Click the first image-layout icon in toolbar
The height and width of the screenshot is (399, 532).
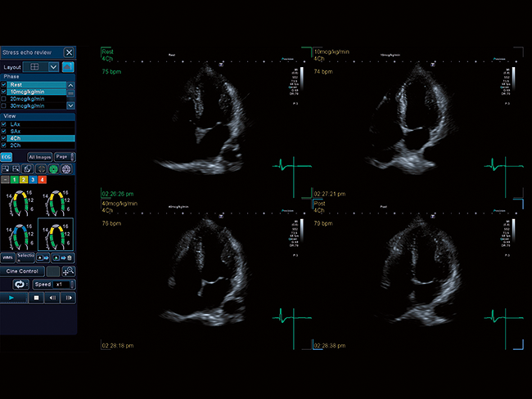(x=6, y=168)
